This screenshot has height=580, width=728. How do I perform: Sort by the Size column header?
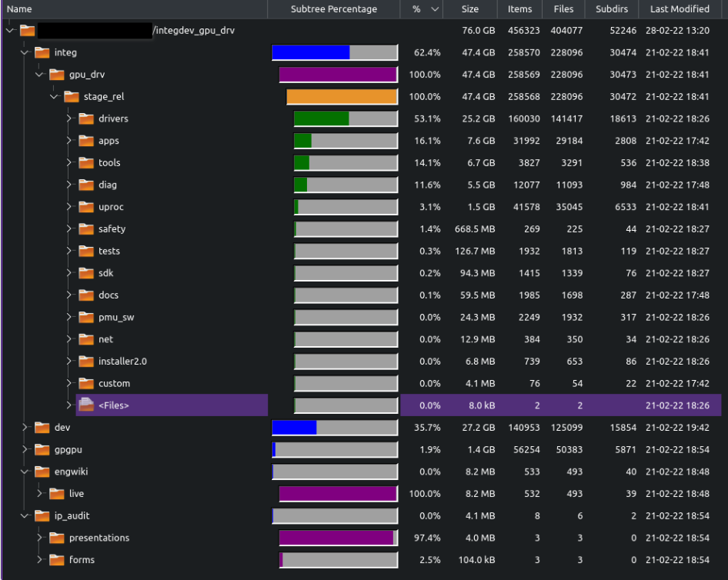pos(469,9)
